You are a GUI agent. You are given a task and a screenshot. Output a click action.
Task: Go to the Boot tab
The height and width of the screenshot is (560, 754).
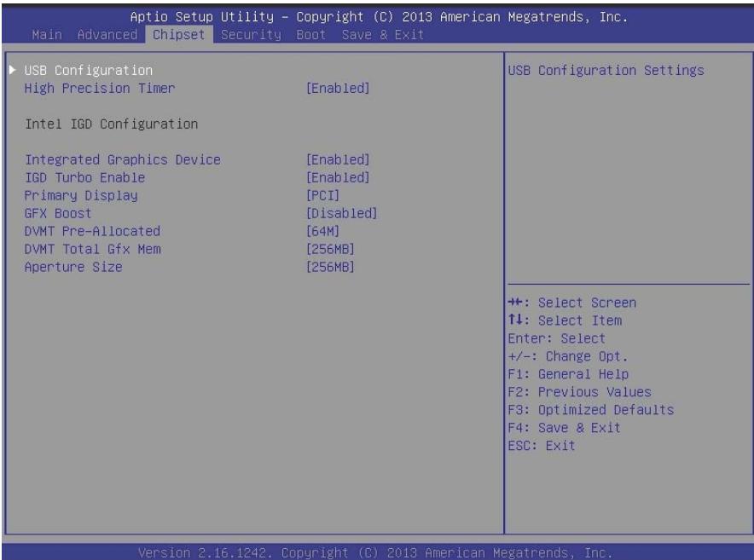tap(311, 35)
